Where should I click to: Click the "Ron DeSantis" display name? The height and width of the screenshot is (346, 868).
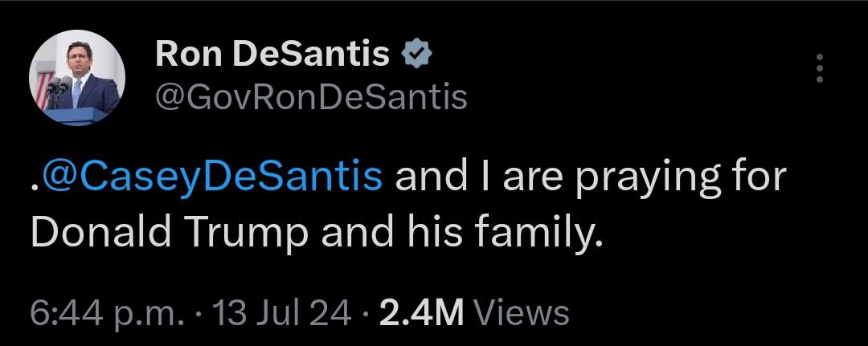(x=272, y=55)
